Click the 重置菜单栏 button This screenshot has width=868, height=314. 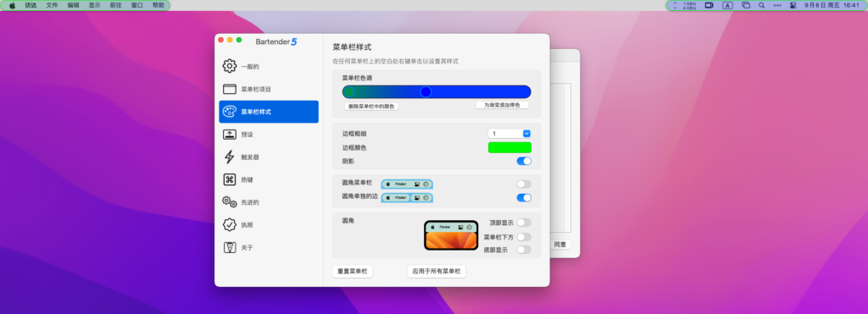(352, 272)
